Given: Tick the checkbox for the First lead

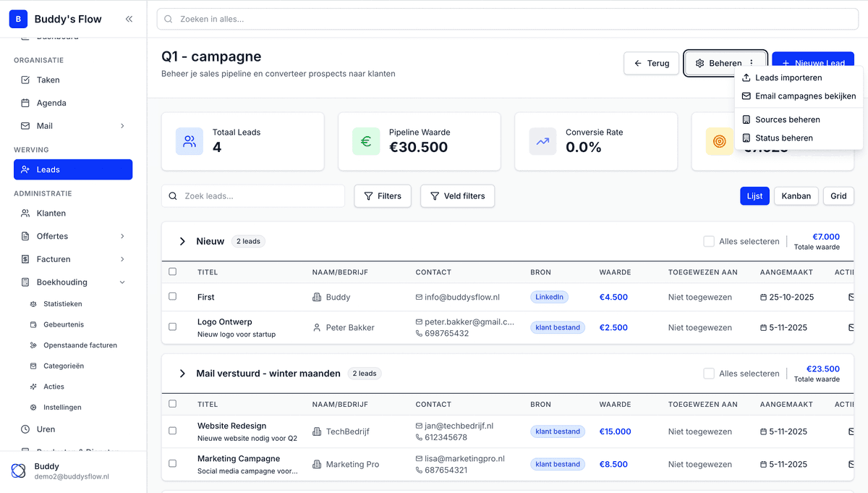Looking at the screenshot, I should [x=172, y=296].
